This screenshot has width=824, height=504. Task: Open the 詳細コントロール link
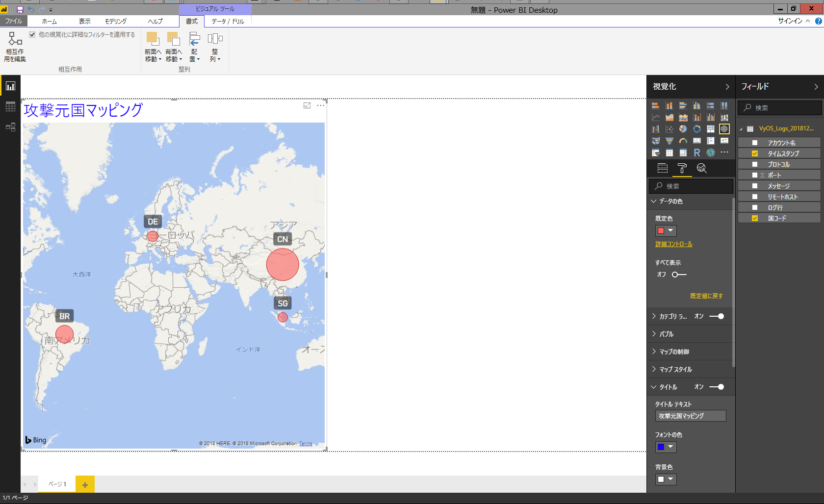[x=674, y=244]
